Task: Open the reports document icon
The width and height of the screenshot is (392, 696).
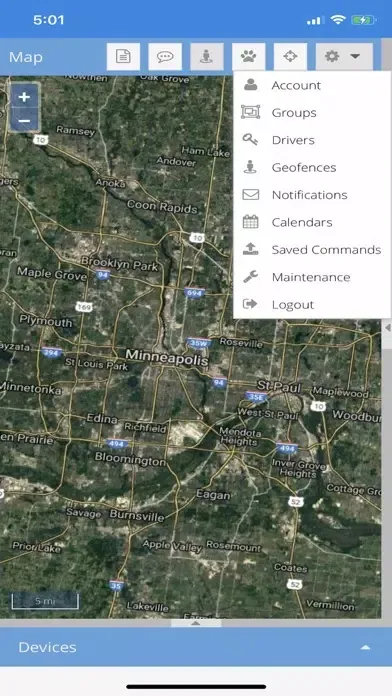Action: click(123, 56)
